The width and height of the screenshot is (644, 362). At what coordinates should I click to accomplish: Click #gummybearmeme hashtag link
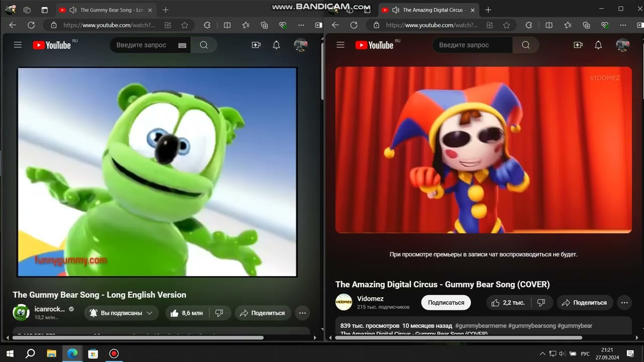[x=480, y=326]
